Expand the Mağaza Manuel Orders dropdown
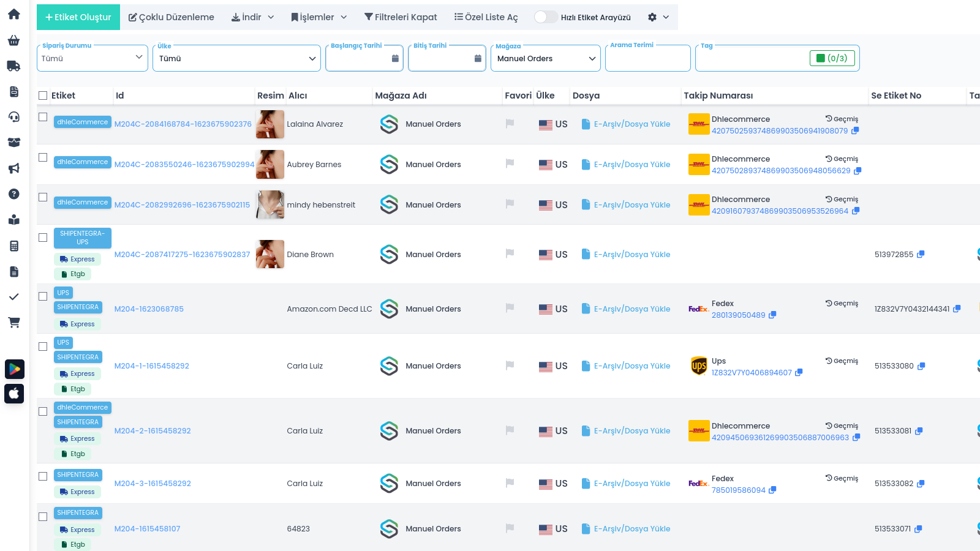980x551 pixels. click(545, 59)
